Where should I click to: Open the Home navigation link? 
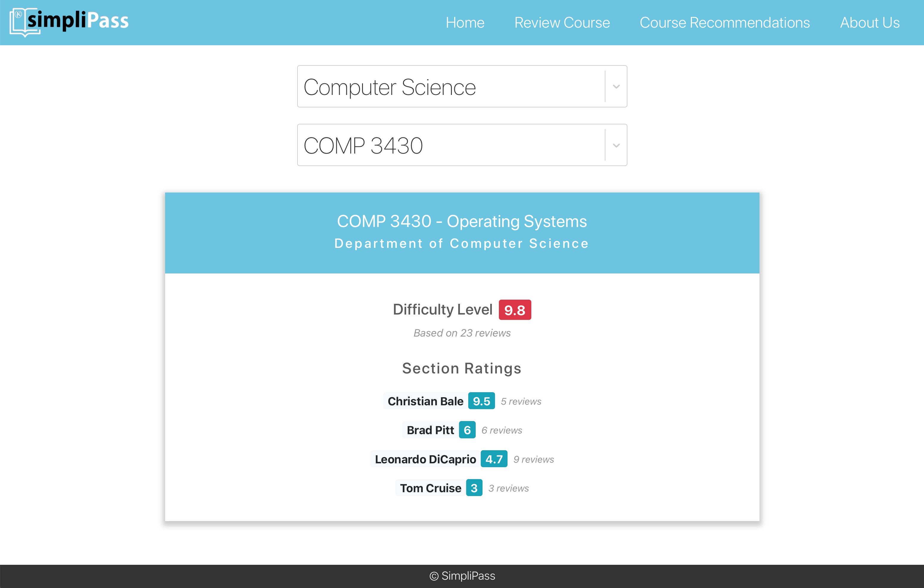pyautogui.click(x=465, y=23)
